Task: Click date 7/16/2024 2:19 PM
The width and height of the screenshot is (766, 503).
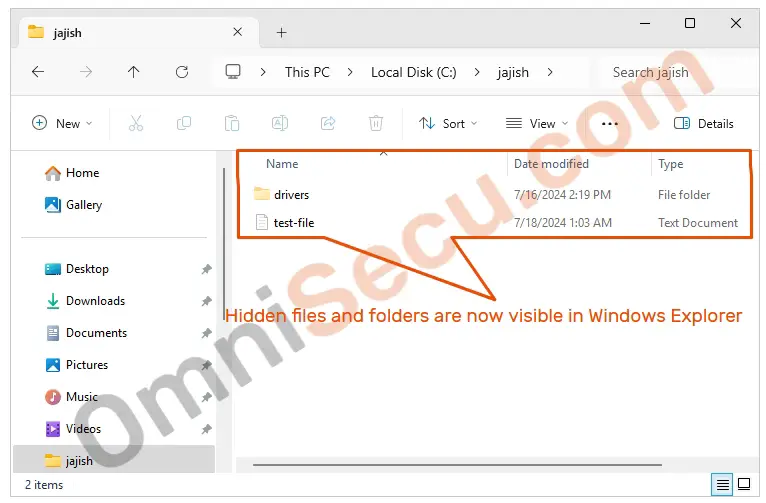Action: (x=562, y=194)
